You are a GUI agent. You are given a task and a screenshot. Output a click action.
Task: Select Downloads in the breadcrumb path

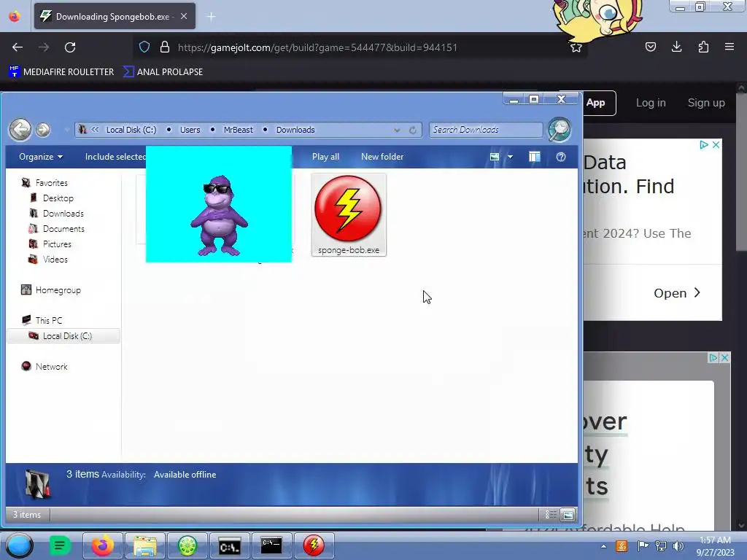point(295,130)
